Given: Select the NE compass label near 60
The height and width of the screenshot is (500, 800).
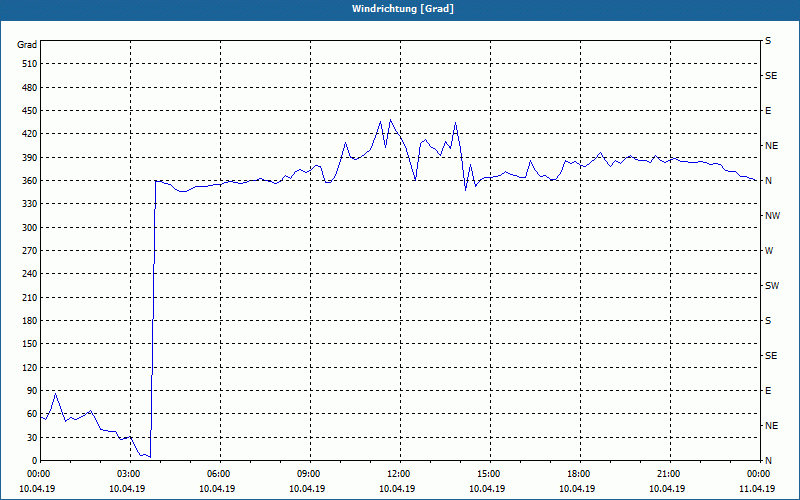Looking at the screenshot, I should (771, 426).
